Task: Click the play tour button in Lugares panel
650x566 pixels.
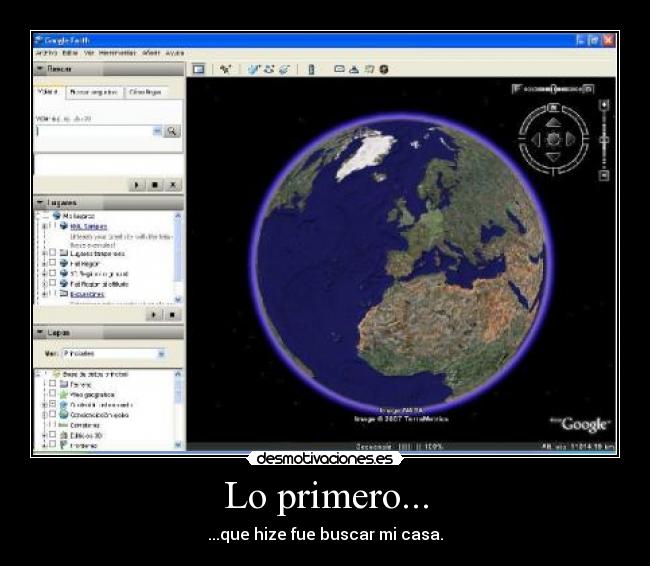Action: coord(154,315)
